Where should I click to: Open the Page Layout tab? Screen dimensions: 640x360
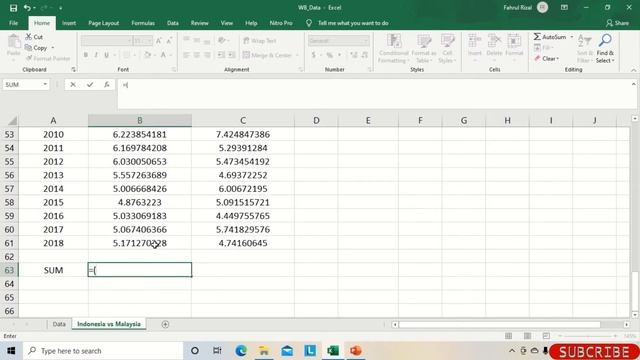click(104, 23)
